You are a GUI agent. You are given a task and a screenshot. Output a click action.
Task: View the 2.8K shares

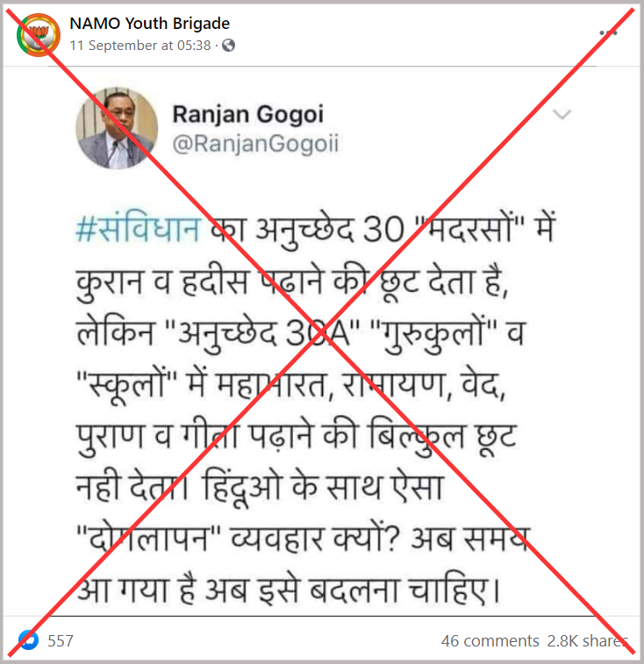click(x=588, y=640)
